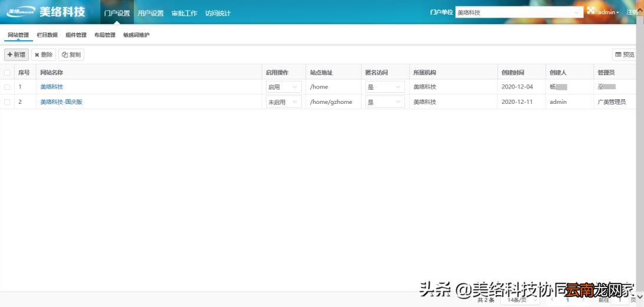The width and height of the screenshot is (644, 307).
Task: Open 启用 status dropdown for 美络科技 row
Action: point(284,87)
